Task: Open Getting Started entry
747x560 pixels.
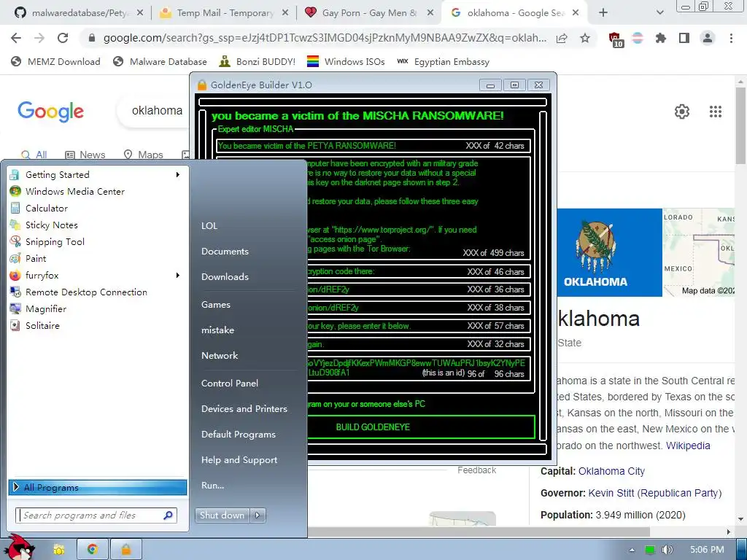Action: click(x=57, y=175)
